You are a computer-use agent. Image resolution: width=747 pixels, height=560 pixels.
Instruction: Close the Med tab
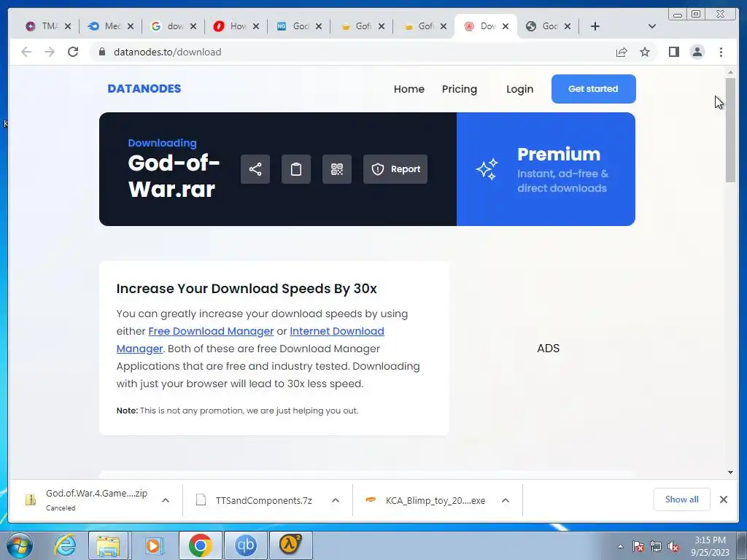(131, 26)
